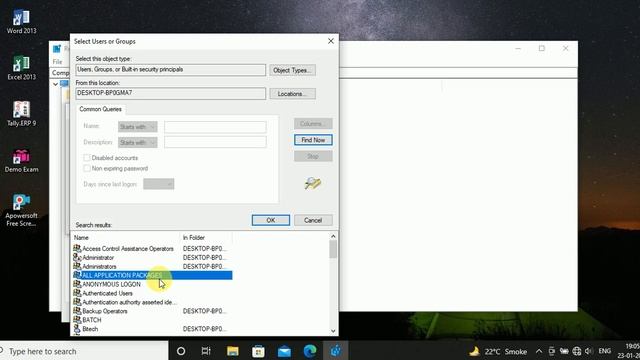This screenshot has width=640, height=360.
Task: Open File Explorer from taskbar
Action: coord(233,351)
